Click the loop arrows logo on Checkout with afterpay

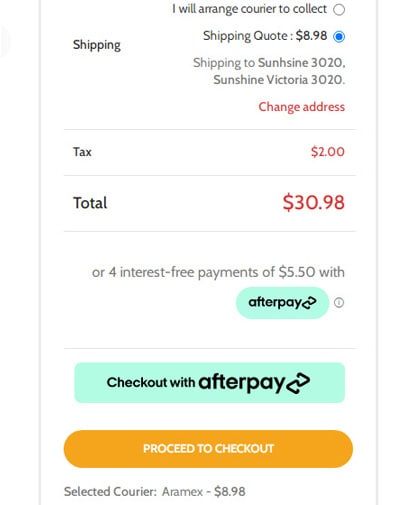click(298, 383)
